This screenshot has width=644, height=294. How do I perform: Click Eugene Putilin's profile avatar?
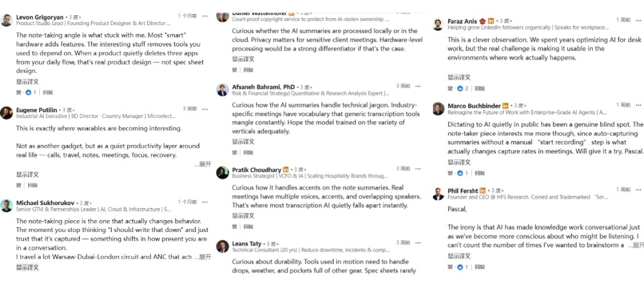coord(7,113)
